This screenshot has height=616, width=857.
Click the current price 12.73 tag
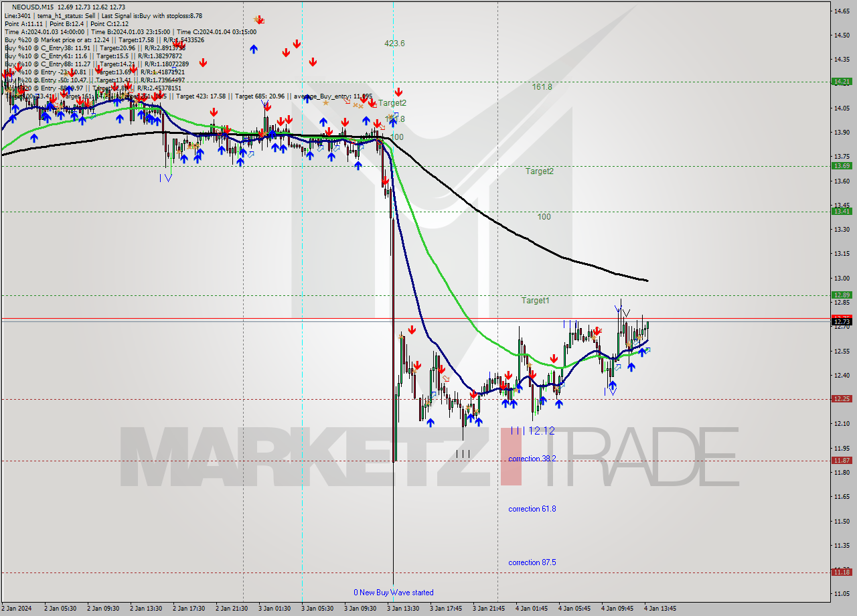point(842,322)
